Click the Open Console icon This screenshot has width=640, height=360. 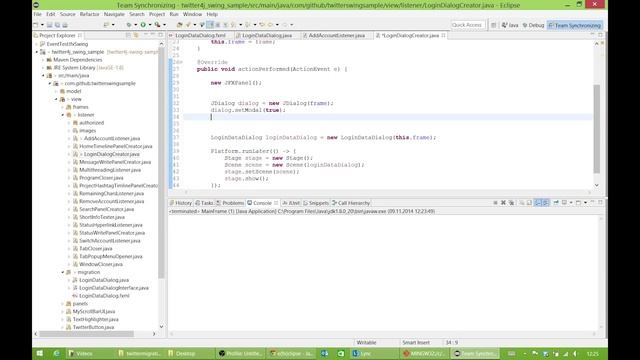click(578, 202)
